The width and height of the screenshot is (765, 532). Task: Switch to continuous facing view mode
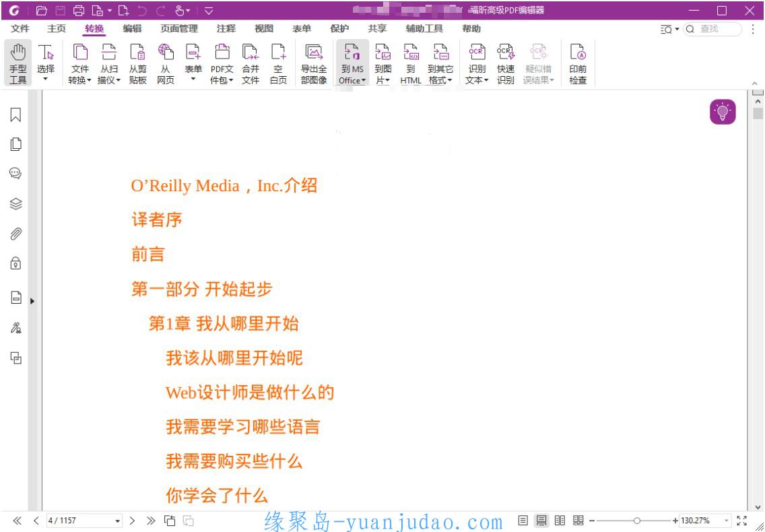578,521
